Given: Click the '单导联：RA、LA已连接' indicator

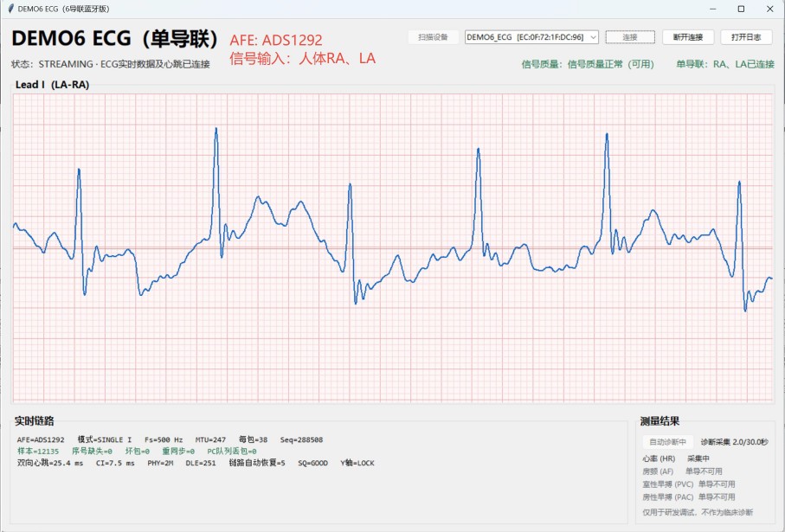Looking at the screenshot, I should (725, 64).
